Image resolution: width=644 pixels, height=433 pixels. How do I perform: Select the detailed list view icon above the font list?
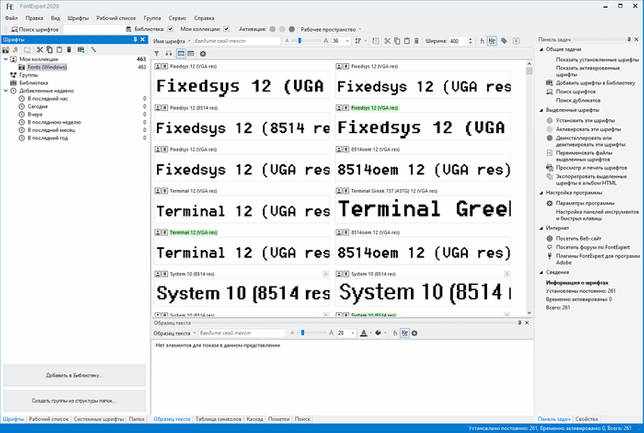191,53
